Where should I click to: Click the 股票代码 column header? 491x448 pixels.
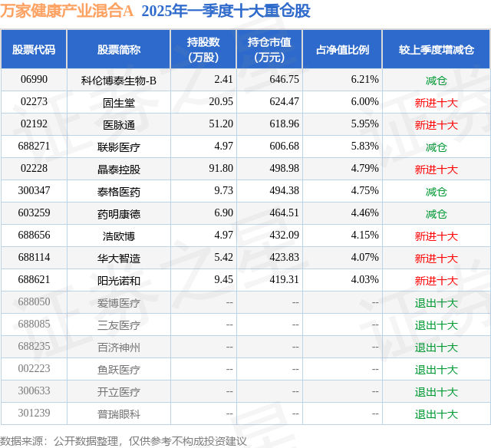tap(34, 49)
